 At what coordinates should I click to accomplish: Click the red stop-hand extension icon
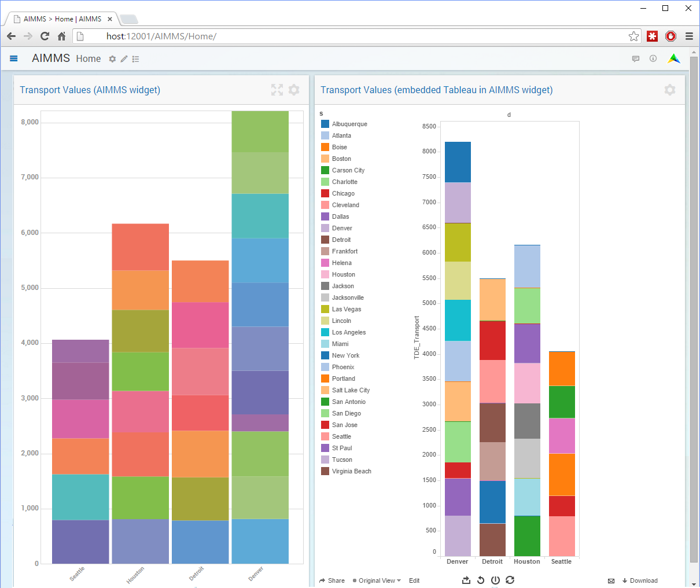pyautogui.click(x=670, y=36)
